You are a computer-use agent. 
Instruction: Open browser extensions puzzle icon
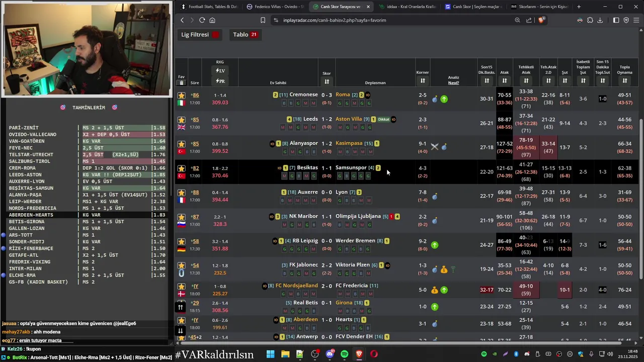tap(590, 20)
